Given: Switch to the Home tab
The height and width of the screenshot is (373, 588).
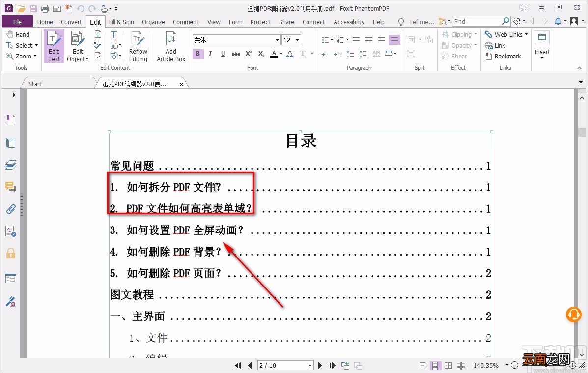Looking at the screenshot, I should [x=45, y=22].
